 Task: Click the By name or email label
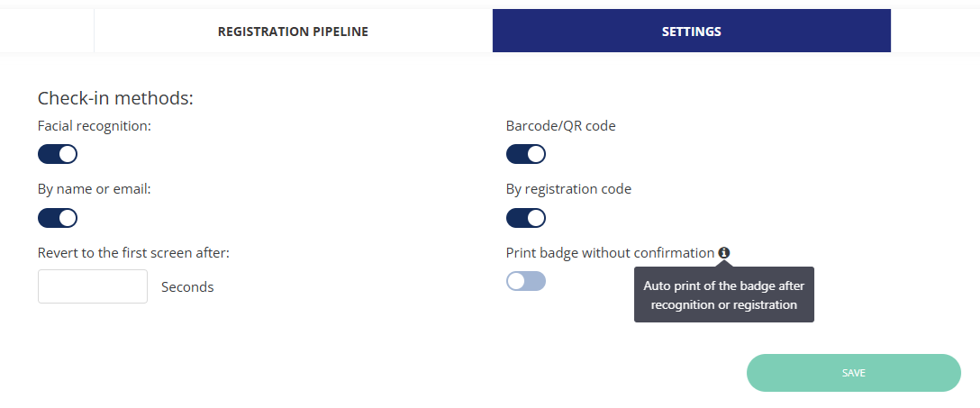tap(95, 189)
